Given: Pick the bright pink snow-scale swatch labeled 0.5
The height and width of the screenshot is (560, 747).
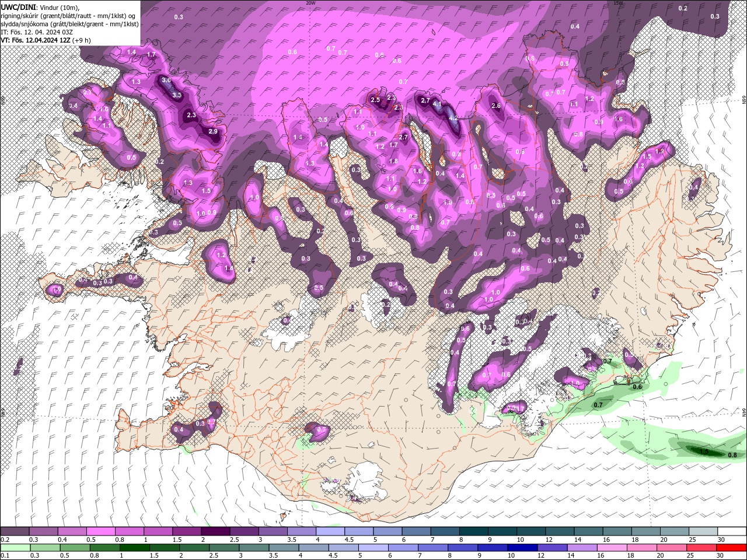Looking at the screenshot, I should pyautogui.click(x=102, y=531).
